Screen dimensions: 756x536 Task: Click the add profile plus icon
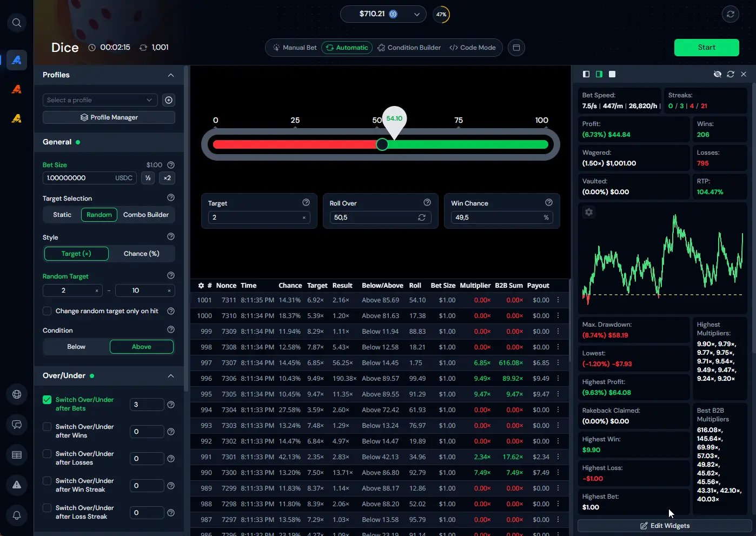click(x=169, y=100)
